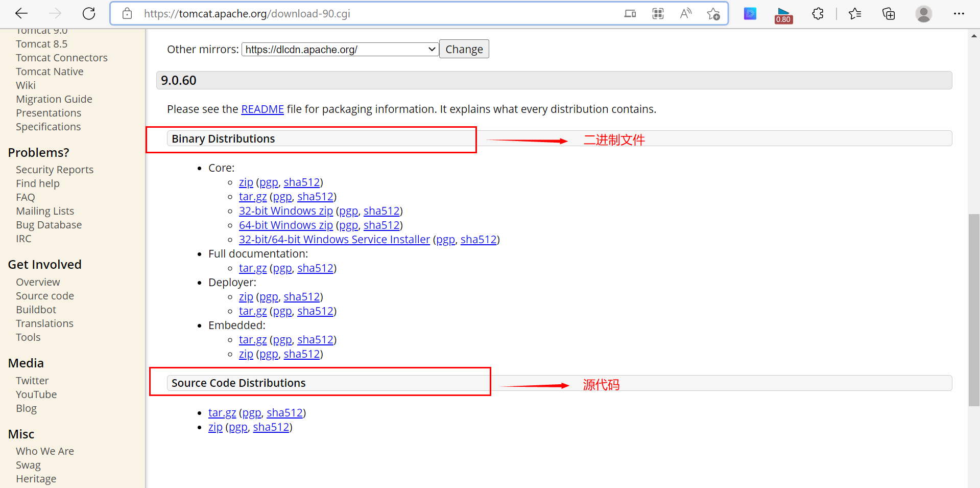Expand the Other mirrors dropdown
Screen dimensions: 980x488
pos(340,50)
